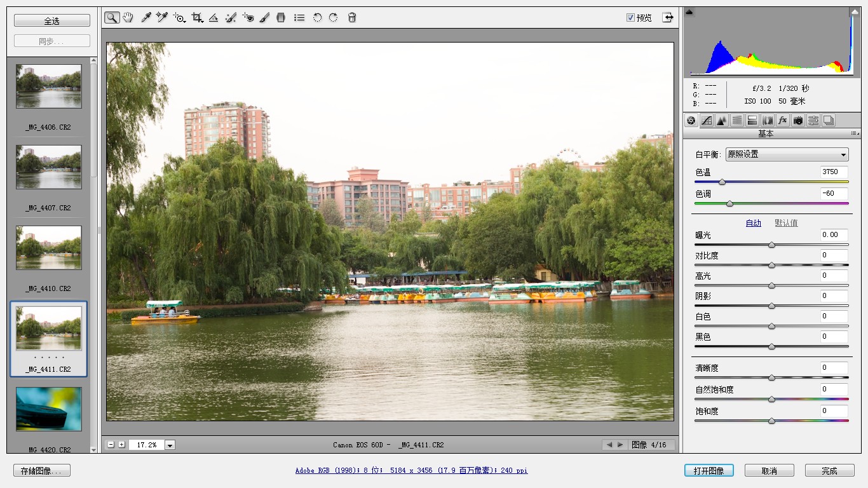The image size is (868, 488).
Task: Click the 全选 select all button
Action: [x=52, y=20]
